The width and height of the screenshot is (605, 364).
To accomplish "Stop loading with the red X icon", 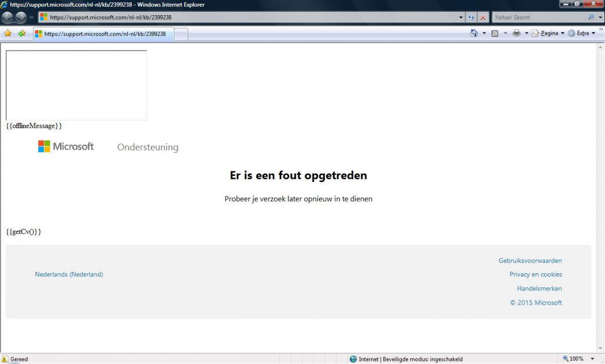I will coord(483,17).
